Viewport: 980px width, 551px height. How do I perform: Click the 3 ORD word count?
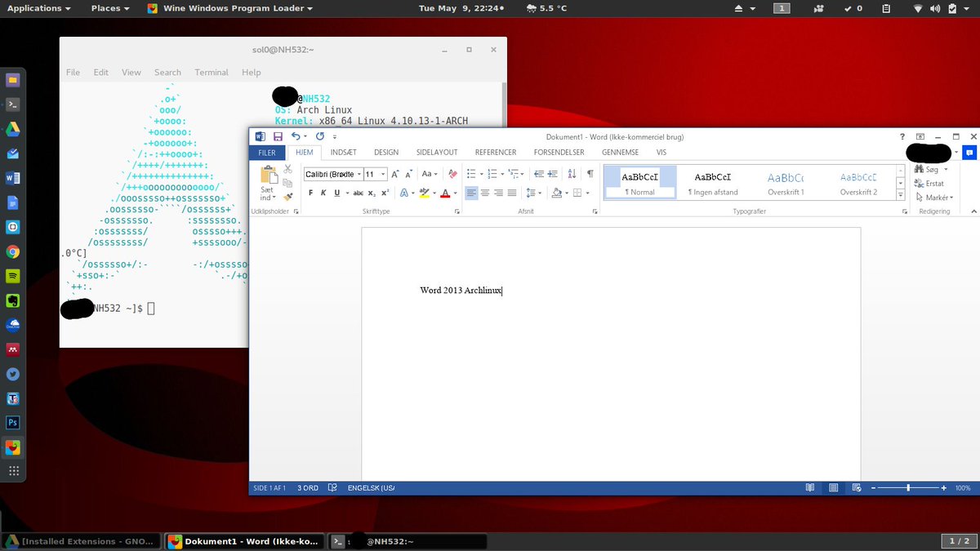(x=308, y=488)
